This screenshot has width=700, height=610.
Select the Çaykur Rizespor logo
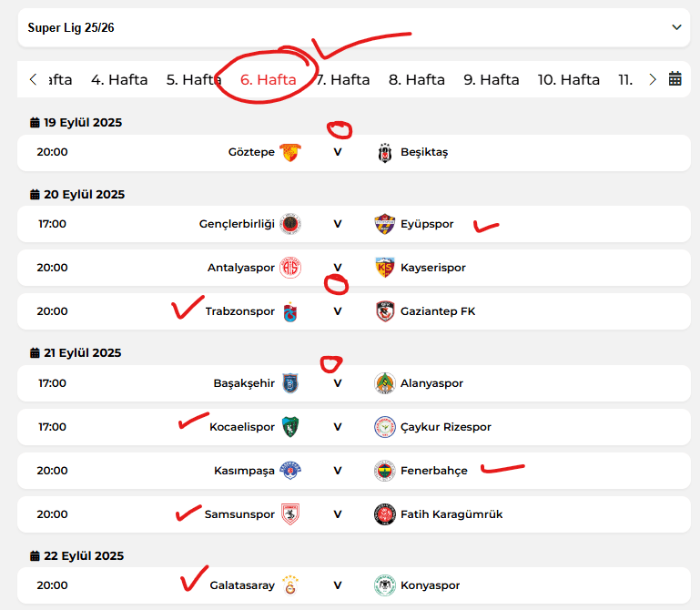point(384,427)
